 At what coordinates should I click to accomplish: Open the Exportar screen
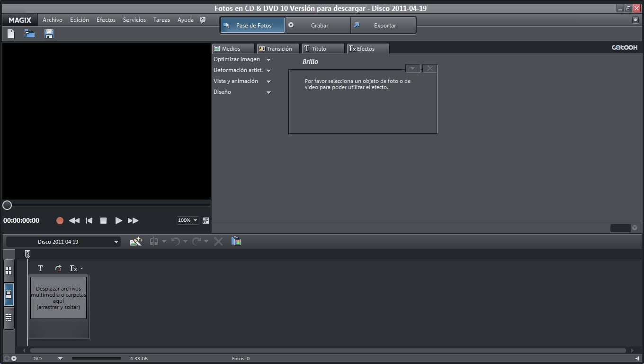click(383, 25)
